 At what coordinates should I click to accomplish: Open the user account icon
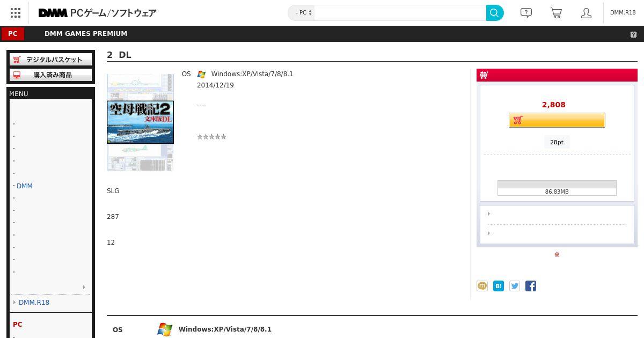586,13
